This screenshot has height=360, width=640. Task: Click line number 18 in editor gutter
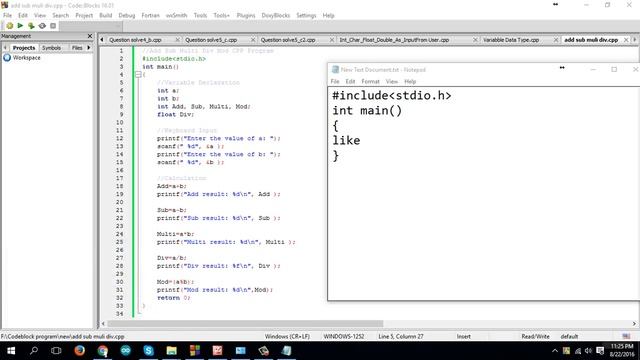(x=120, y=186)
